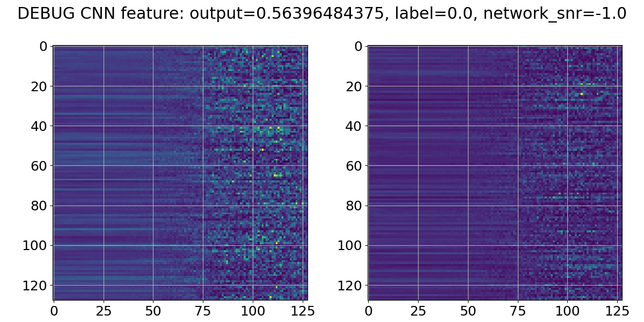The width and height of the screenshot is (644, 322).
Task: Click x-axis label 50 on right plot
Action: pos(468,311)
